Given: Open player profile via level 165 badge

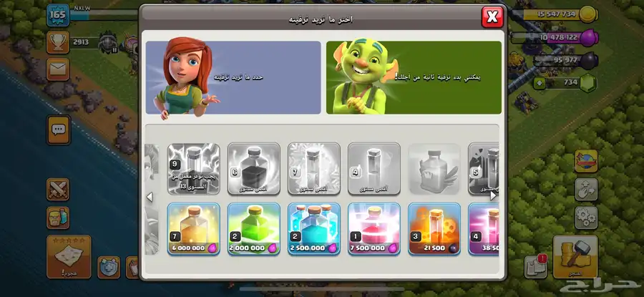Looking at the screenshot, I should [58, 15].
